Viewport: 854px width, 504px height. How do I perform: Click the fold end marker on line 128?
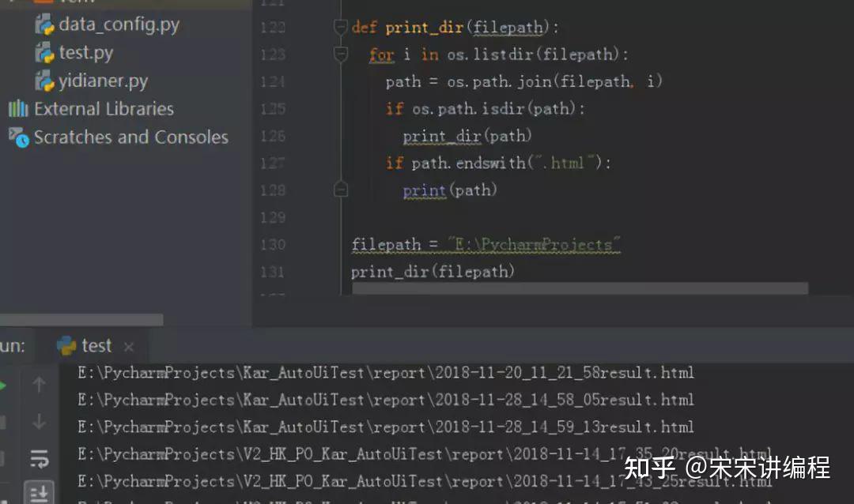pos(340,190)
